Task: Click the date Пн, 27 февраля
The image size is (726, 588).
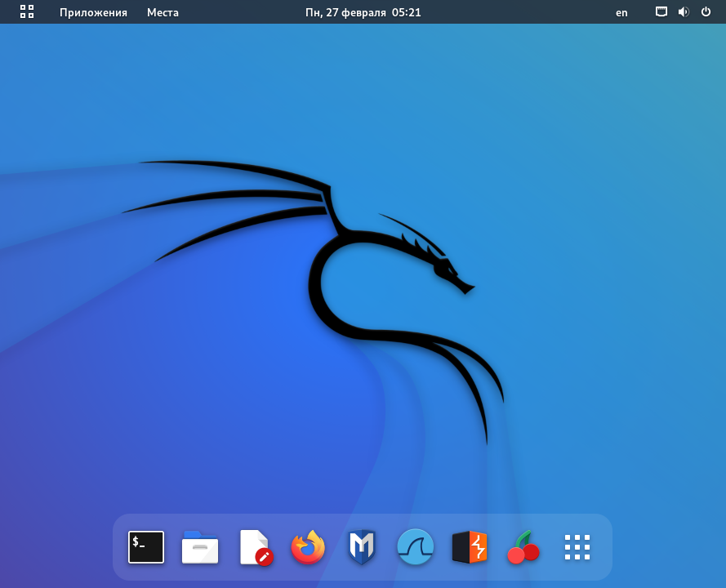Action: pos(345,12)
